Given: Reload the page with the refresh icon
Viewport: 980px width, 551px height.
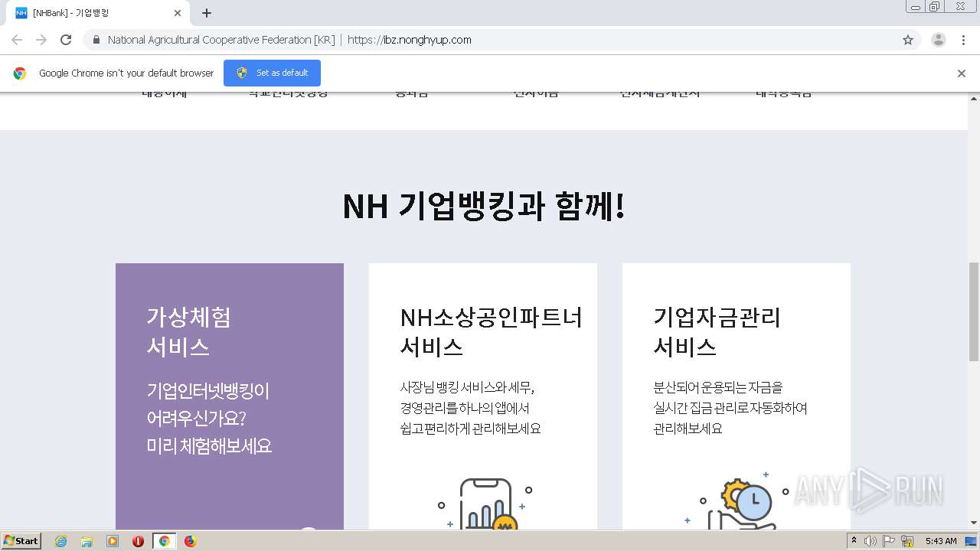Looking at the screenshot, I should click(x=66, y=40).
